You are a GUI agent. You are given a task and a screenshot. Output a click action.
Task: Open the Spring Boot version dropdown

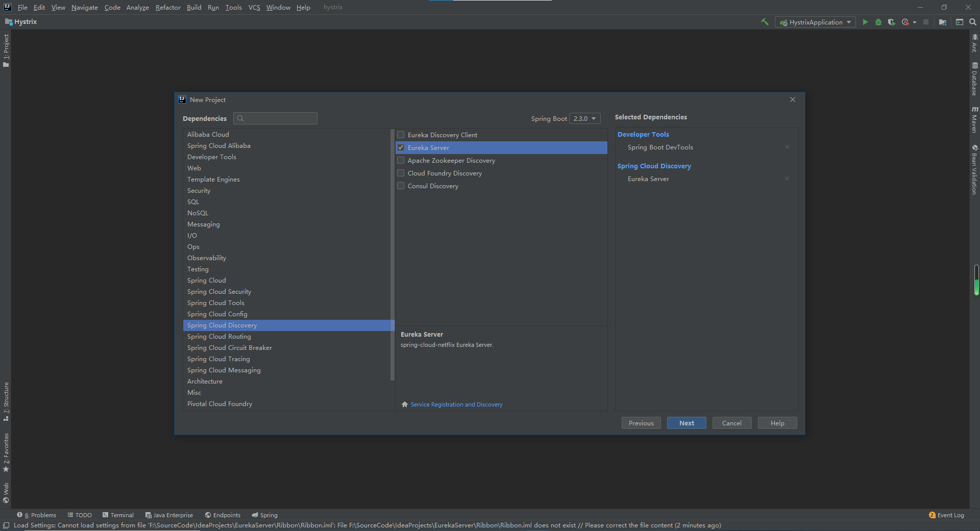[585, 118]
